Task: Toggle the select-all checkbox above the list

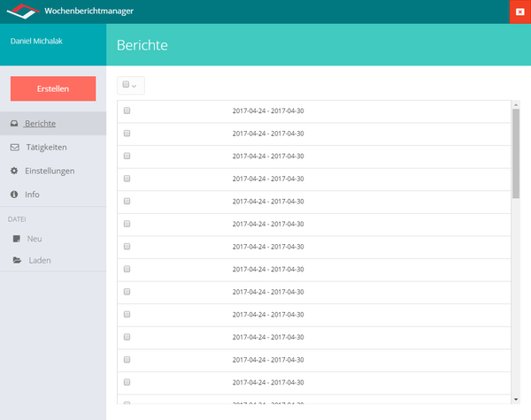Action: coord(126,84)
